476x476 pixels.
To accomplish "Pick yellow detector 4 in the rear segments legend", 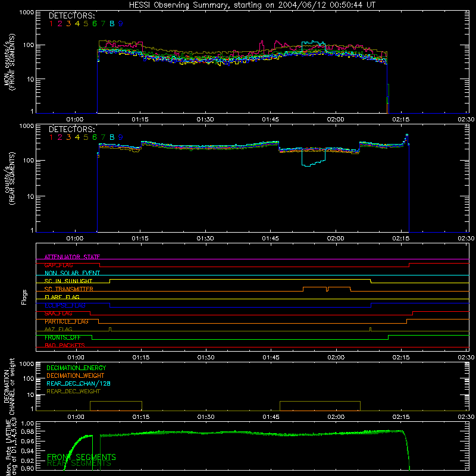I will (77, 137).
